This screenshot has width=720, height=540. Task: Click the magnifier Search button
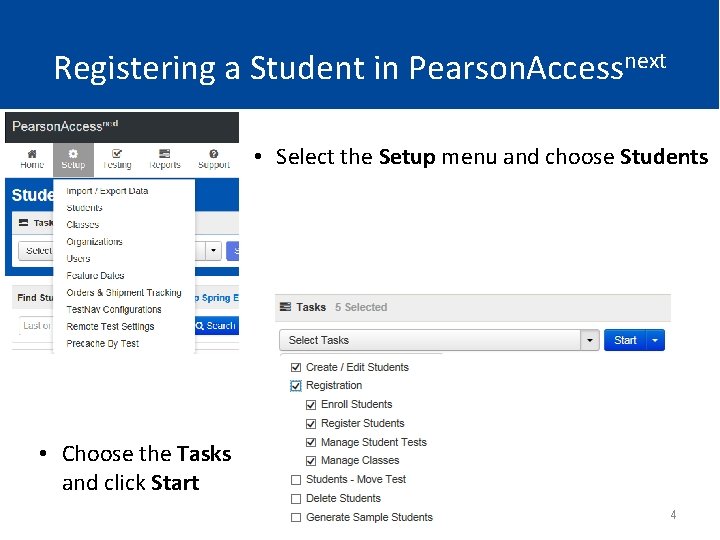(215, 326)
